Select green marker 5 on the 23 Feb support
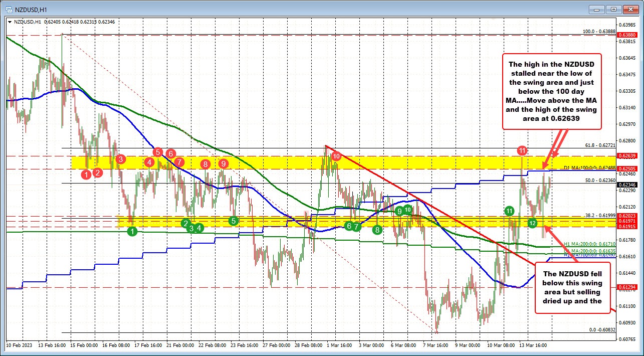Image resolution: width=644 pixels, height=356 pixels. [233, 220]
